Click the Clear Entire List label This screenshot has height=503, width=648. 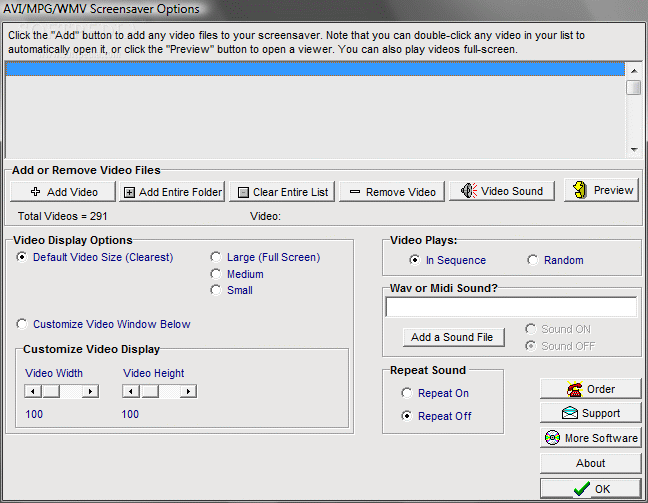[291, 192]
